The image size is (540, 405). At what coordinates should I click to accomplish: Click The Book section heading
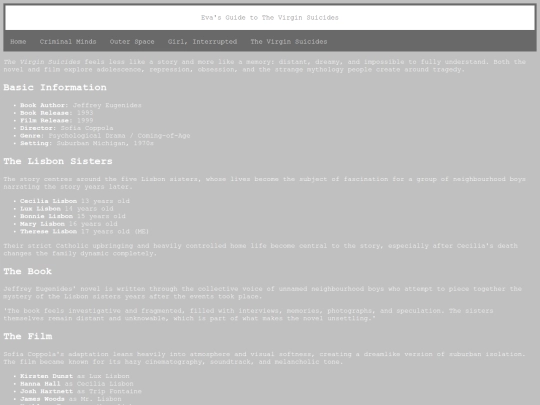(x=28, y=271)
